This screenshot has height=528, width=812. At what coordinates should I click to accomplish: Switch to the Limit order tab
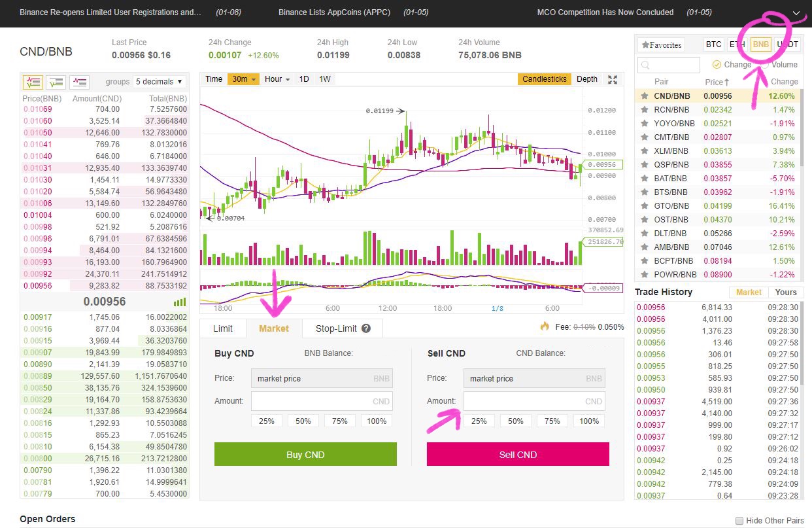[223, 328]
